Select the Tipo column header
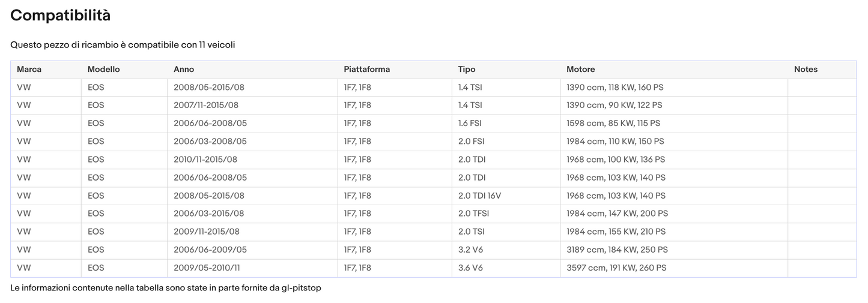The height and width of the screenshot is (303, 868). point(466,70)
